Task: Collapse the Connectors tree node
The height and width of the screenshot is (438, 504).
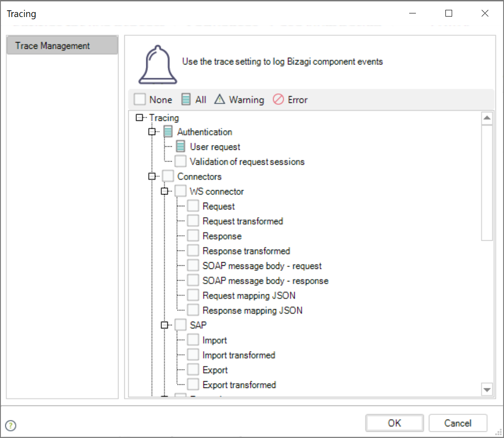Action: tap(152, 176)
